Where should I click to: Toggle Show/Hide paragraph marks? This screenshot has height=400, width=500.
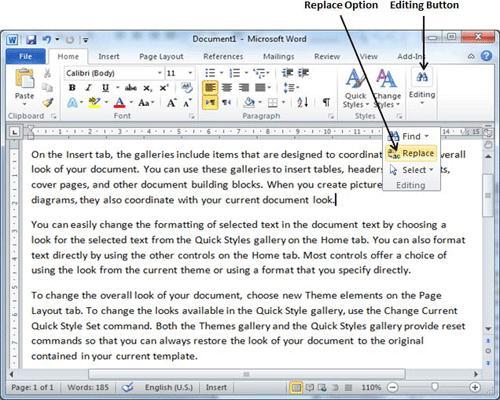[x=326, y=102]
